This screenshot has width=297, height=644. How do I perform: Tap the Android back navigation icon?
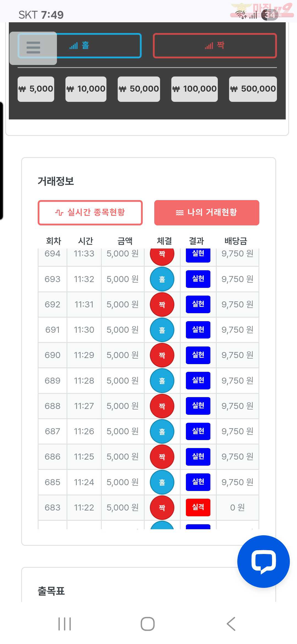coord(231,624)
